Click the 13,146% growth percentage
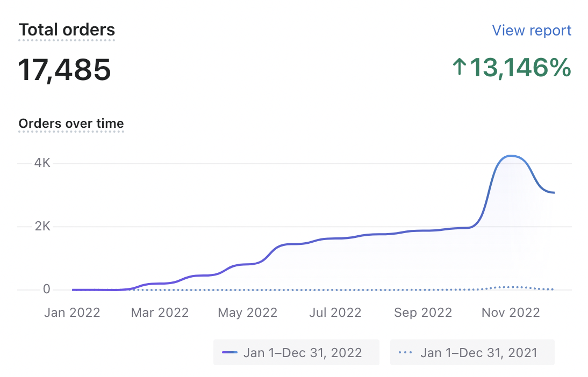Image resolution: width=588 pixels, height=377 pixels. (x=520, y=68)
